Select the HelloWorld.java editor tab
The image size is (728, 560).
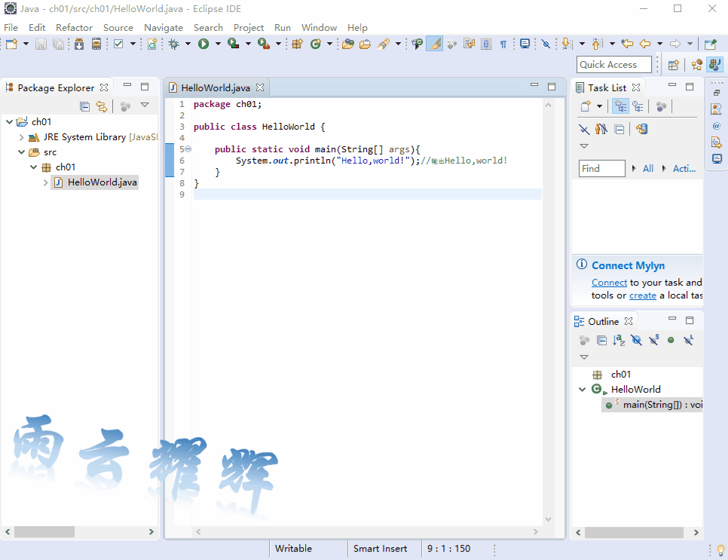(215, 87)
